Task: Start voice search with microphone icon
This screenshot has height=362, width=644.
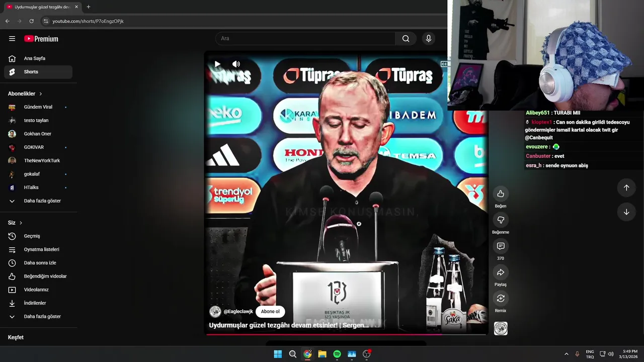Action: tap(429, 39)
